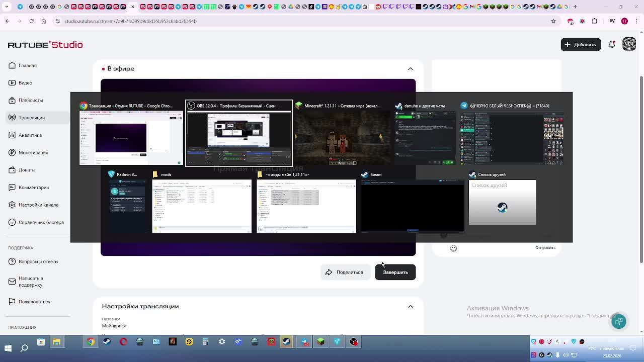Click the Комментарии speech bubble icon
This screenshot has height=362, width=644.
pyautogui.click(x=12, y=188)
